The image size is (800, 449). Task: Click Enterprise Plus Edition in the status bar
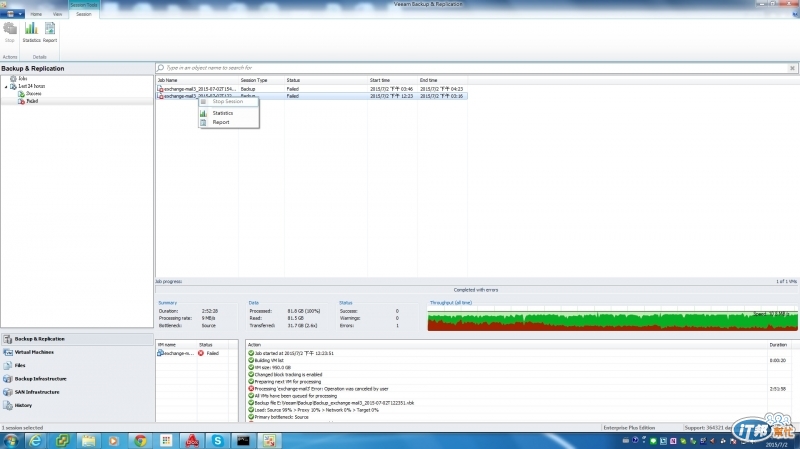pyautogui.click(x=629, y=428)
